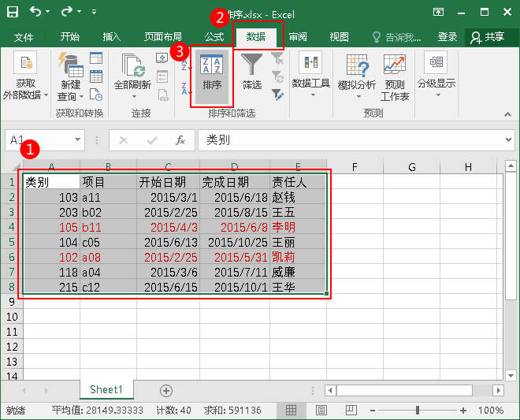Click the Connections icon
The width and height of the screenshot is (520, 420).
click(162, 58)
